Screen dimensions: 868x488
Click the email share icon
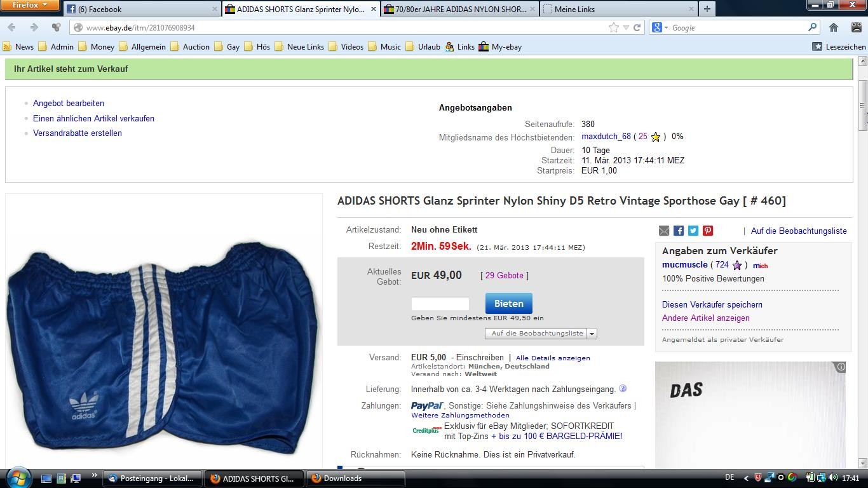coord(664,231)
